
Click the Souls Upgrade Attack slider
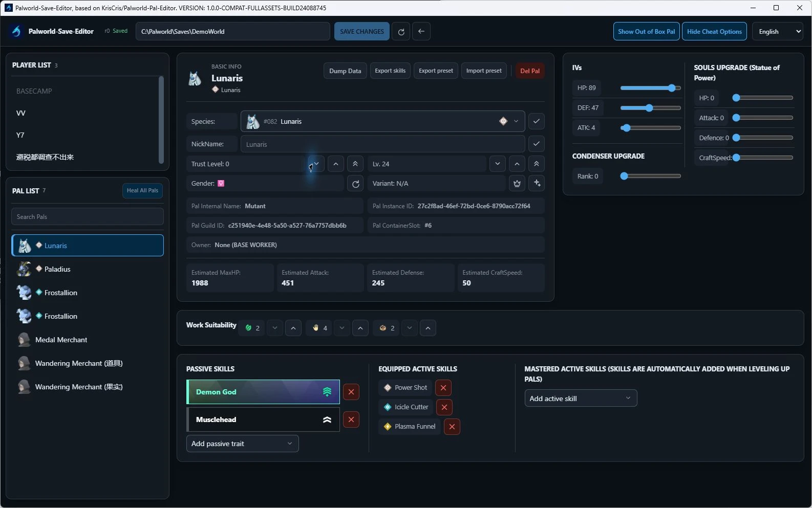(x=763, y=118)
